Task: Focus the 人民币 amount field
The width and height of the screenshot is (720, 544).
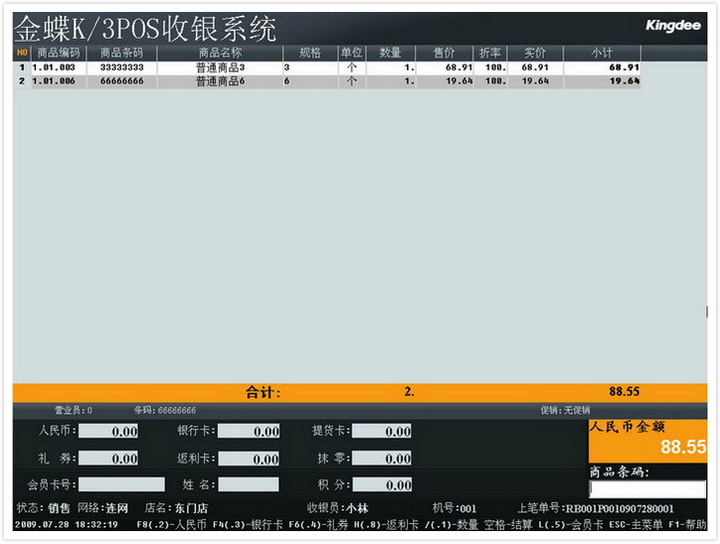Action: [108, 431]
